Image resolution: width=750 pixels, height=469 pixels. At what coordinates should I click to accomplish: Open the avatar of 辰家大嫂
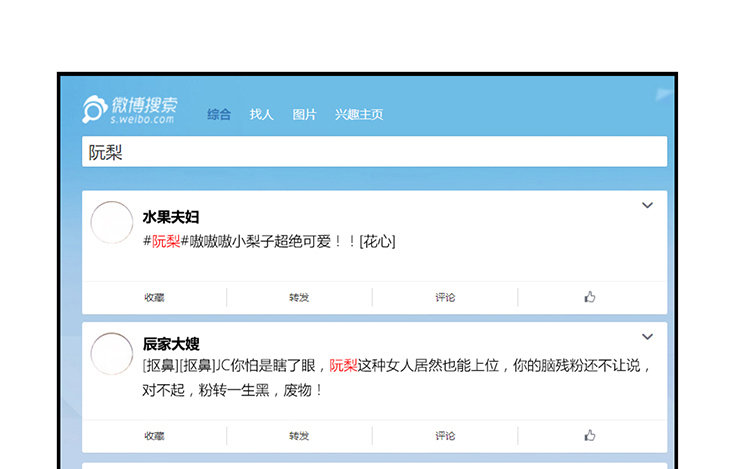click(x=112, y=354)
